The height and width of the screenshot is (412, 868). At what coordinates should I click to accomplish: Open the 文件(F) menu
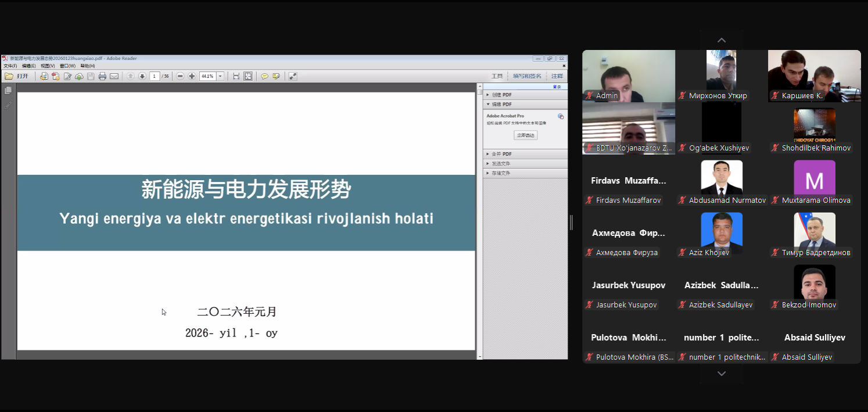point(10,66)
